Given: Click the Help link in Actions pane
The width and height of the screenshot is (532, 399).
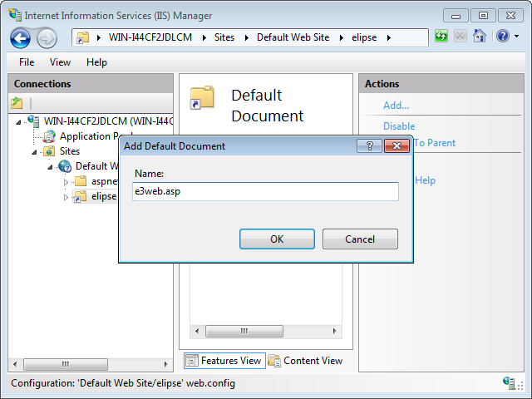Looking at the screenshot, I should [x=425, y=180].
